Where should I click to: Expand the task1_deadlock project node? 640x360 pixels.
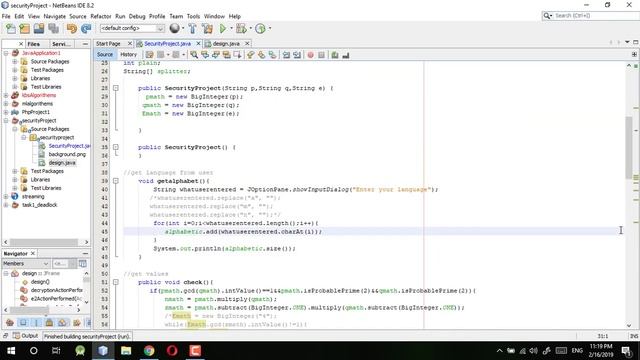[x=6, y=205]
